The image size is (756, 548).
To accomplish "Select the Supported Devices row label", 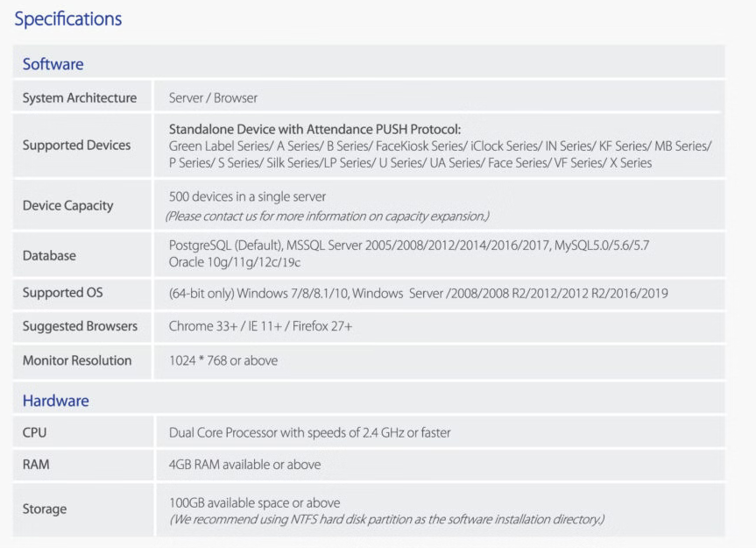I will click(76, 146).
